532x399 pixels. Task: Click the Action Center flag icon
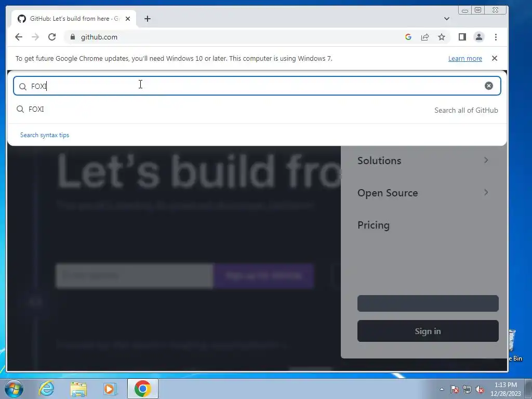pyautogui.click(x=454, y=390)
